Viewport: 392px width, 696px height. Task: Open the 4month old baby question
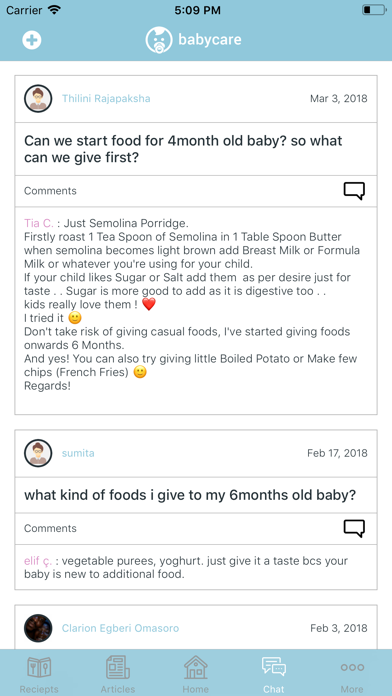[x=183, y=149]
